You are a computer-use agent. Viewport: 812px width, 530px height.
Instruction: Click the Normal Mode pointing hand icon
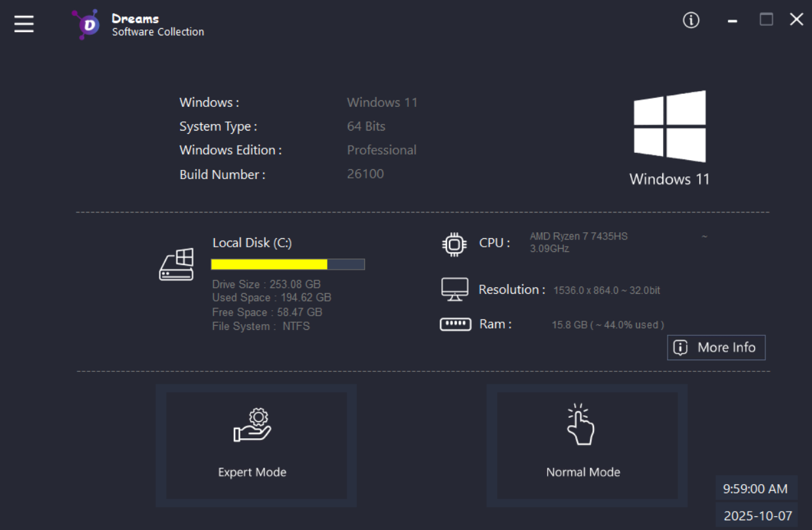581,425
